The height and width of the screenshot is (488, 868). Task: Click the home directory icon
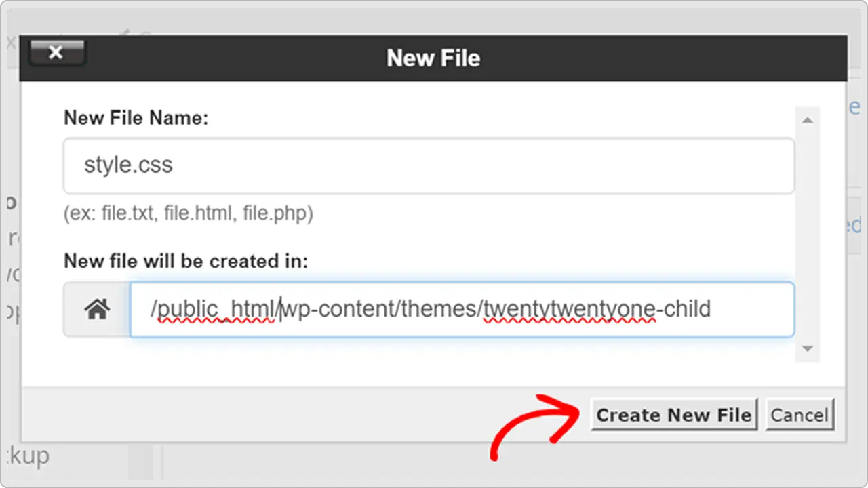[x=97, y=310]
